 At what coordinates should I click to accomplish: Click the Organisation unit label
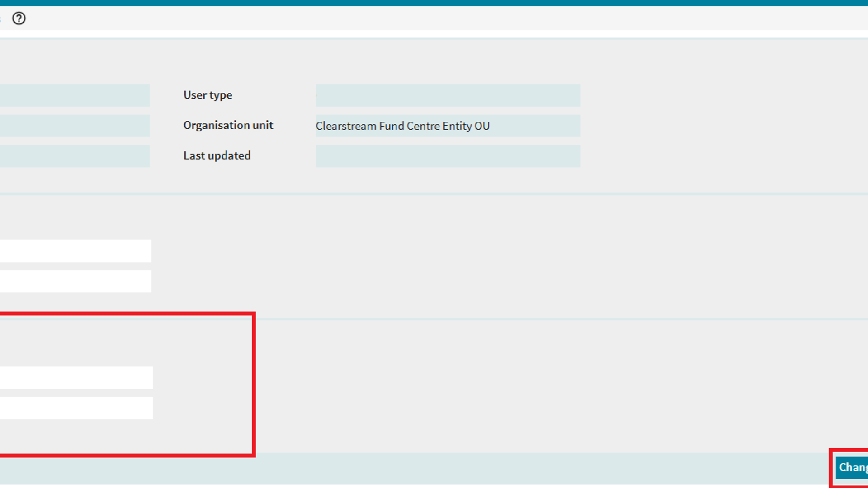click(x=228, y=125)
